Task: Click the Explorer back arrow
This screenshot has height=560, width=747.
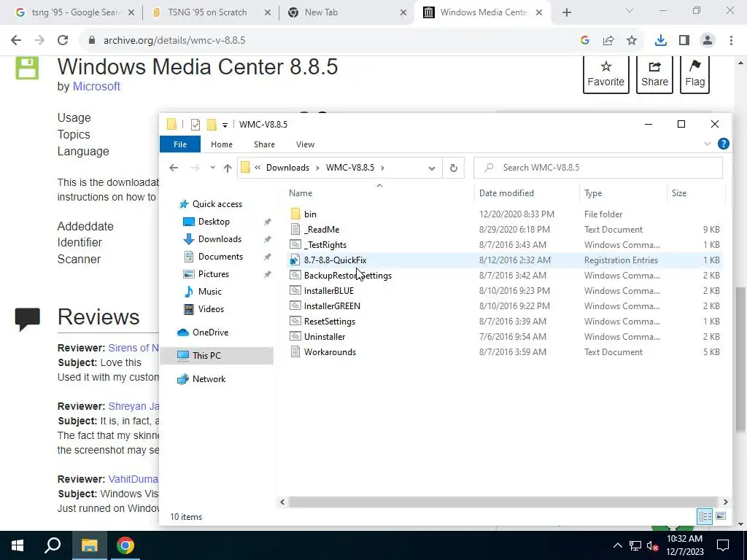Action: (x=174, y=168)
